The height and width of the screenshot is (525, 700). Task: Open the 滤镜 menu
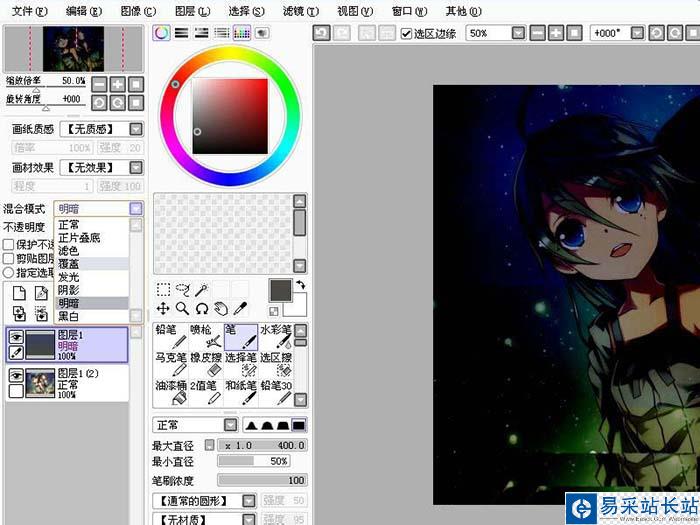pos(301,11)
